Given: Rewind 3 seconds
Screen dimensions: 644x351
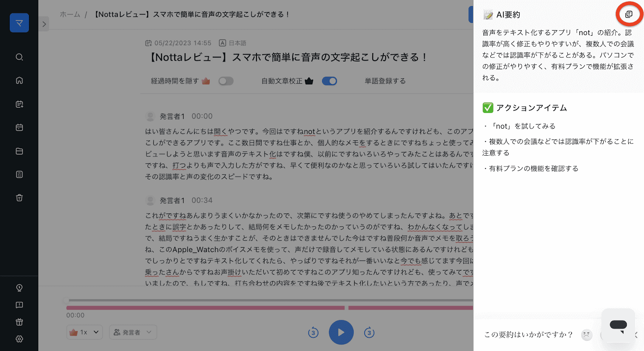Looking at the screenshot, I should tap(313, 333).
